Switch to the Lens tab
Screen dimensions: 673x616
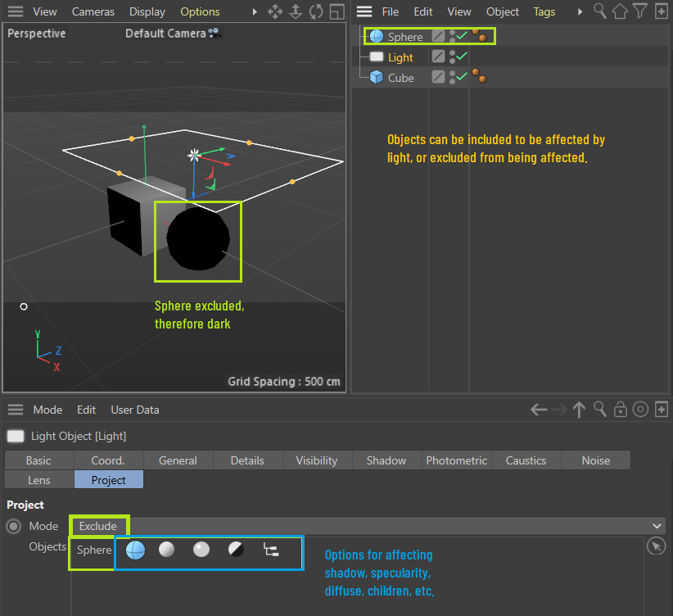tap(38, 480)
